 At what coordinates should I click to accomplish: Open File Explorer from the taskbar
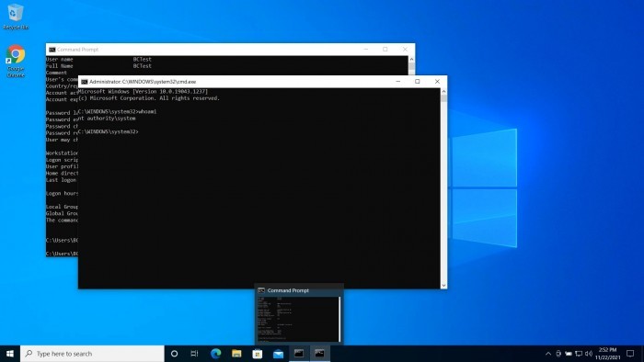[236, 354]
